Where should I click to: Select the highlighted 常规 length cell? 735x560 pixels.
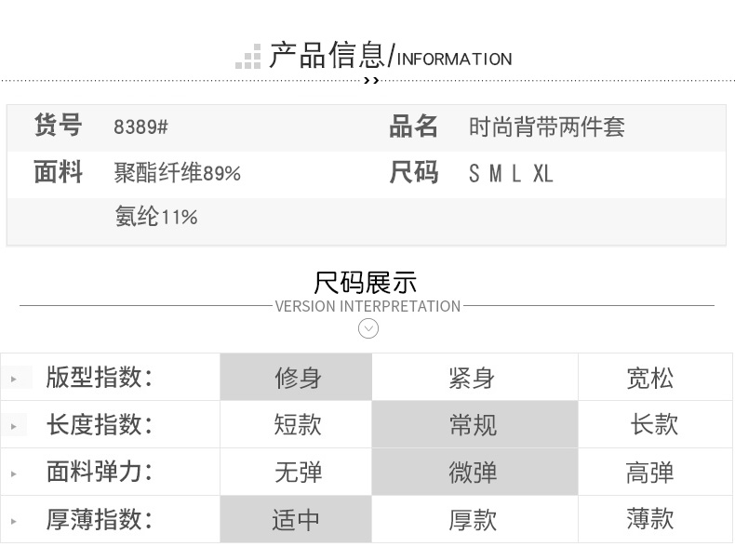[x=473, y=425]
